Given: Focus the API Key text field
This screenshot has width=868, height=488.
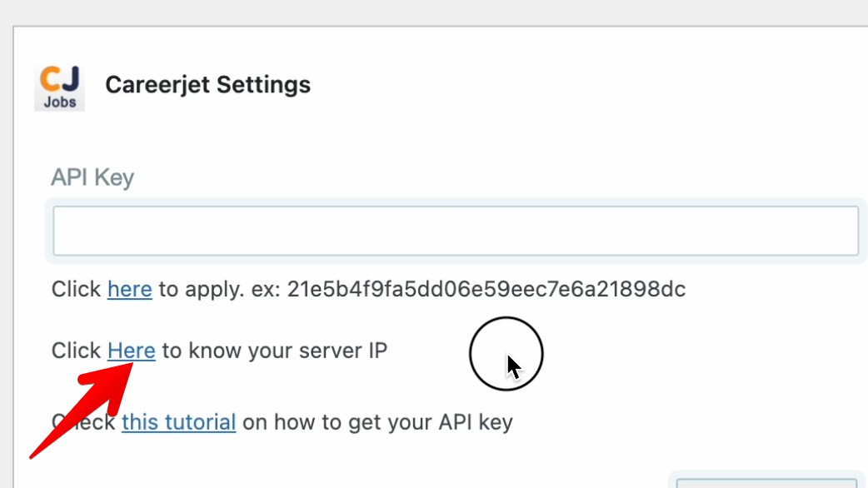Looking at the screenshot, I should point(455,231).
